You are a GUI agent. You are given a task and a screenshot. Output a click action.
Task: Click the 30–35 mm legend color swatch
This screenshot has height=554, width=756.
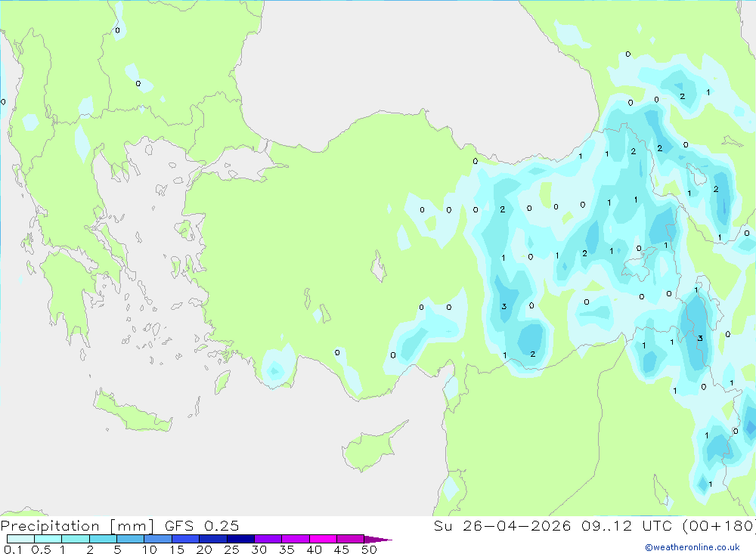(268, 539)
